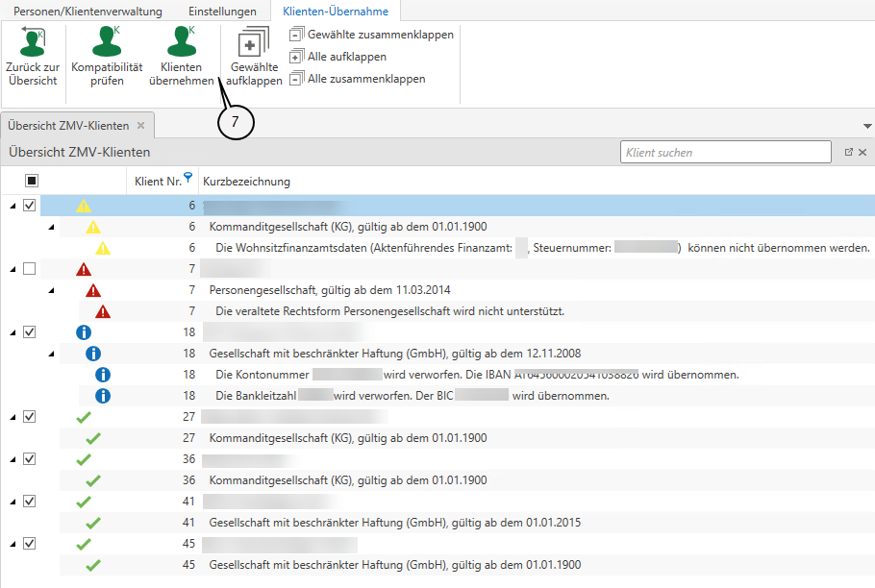Click Alle zusammenklappen in the ribbon
The width and height of the screenshot is (875, 588).
click(296, 79)
